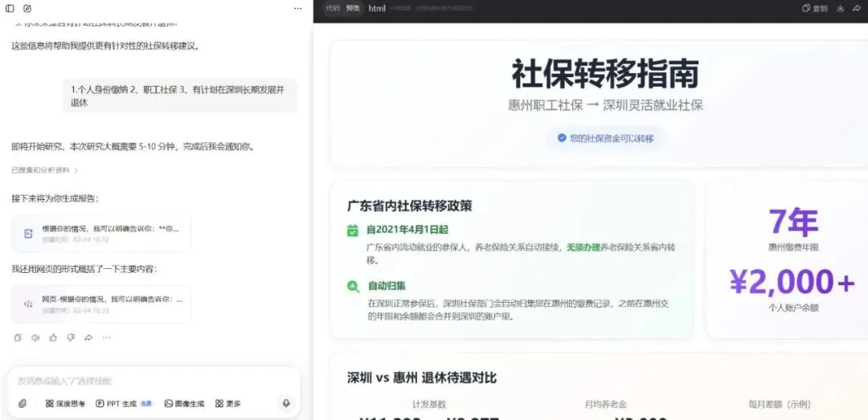Open the generated report document card
This screenshot has height=420, width=868.
101,234
